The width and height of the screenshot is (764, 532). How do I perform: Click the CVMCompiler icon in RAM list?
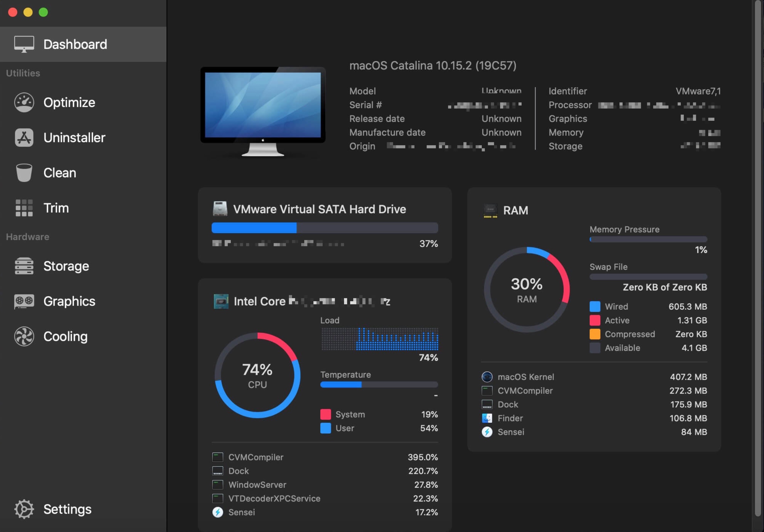[487, 391]
